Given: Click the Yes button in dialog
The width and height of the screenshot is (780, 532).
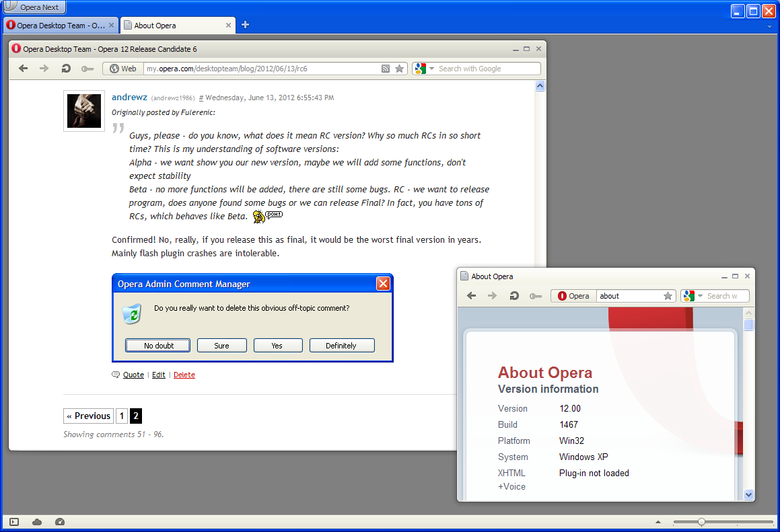Looking at the screenshot, I should coord(278,346).
